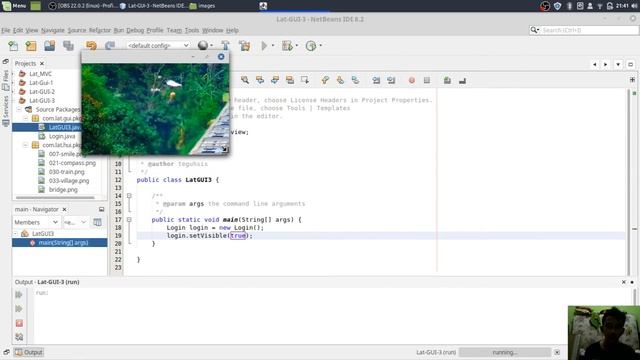Collapse the com.lat.hui package node
640x360 pixels.
(25, 145)
